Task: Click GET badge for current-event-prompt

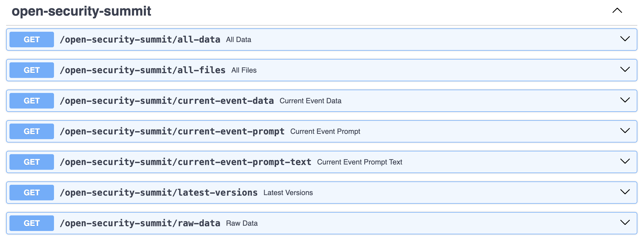Action: (32, 131)
